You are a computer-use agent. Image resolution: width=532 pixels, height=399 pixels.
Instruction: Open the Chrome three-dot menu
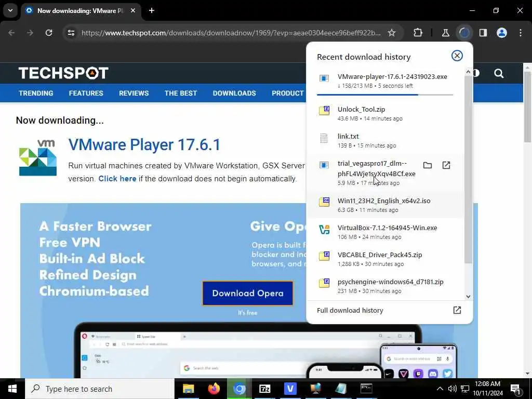521,33
